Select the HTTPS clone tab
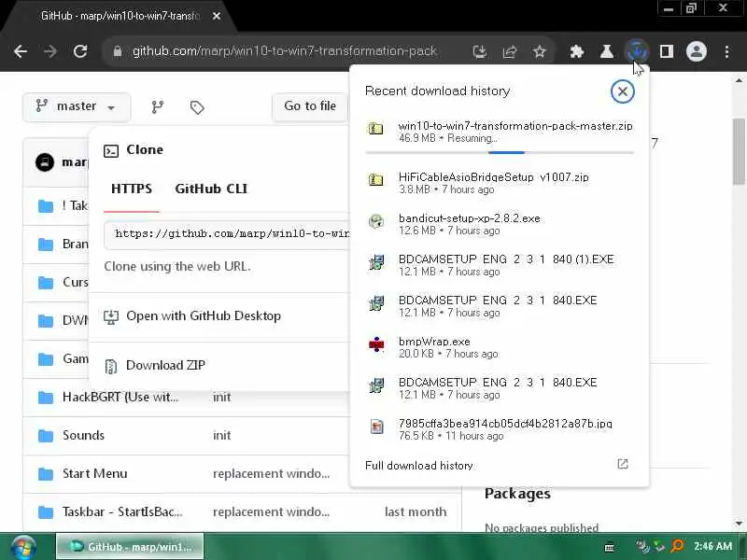Image resolution: width=747 pixels, height=560 pixels. 132,189
